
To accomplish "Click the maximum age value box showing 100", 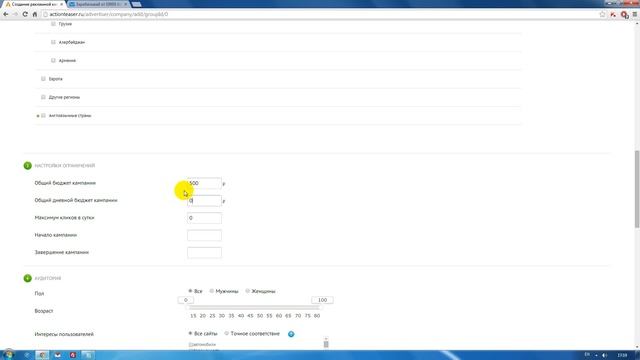I will coord(322,300).
